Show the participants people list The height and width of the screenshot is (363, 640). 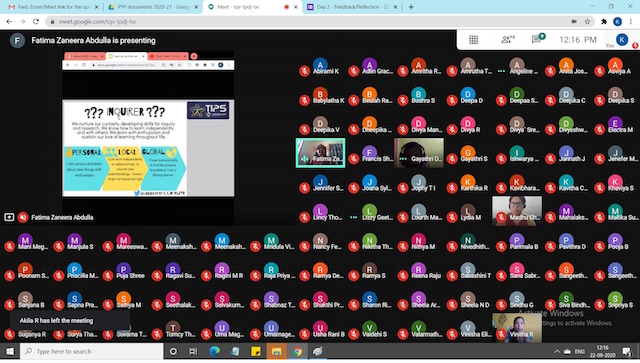click(507, 39)
